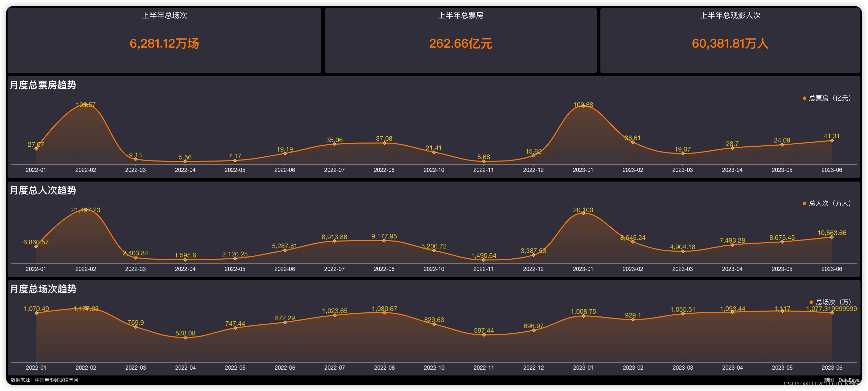Image resolution: width=868 pixels, height=391 pixels.
Task: Click the 数据来源 中国电影数据信息网 footer text
Action: pos(44,380)
